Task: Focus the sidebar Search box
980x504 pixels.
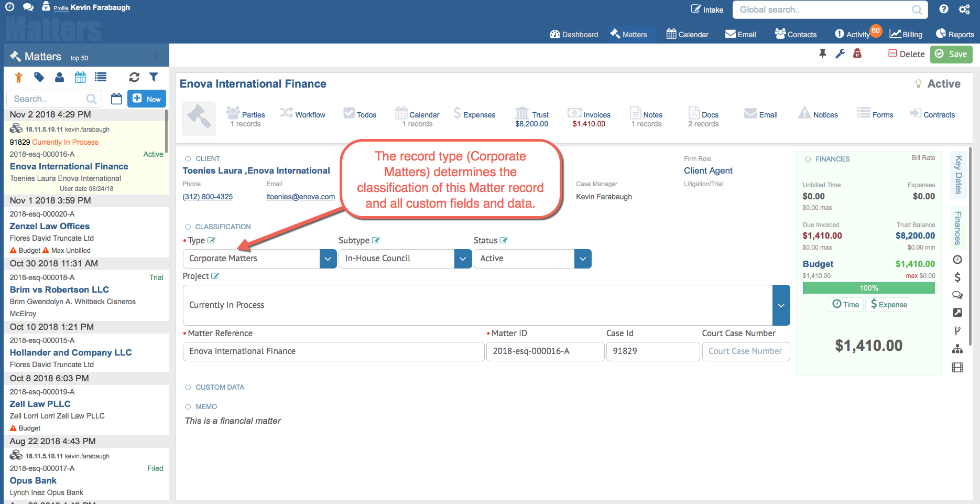Action: pyautogui.click(x=54, y=99)
